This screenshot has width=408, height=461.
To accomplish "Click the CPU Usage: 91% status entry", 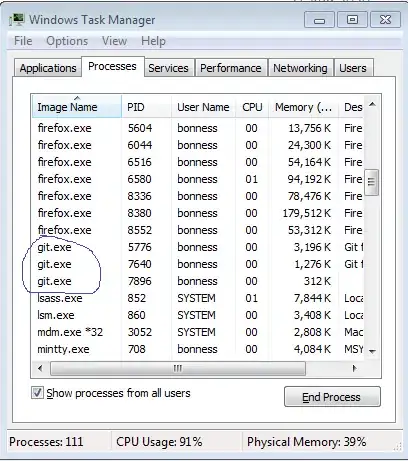I will tap(159, 442).
